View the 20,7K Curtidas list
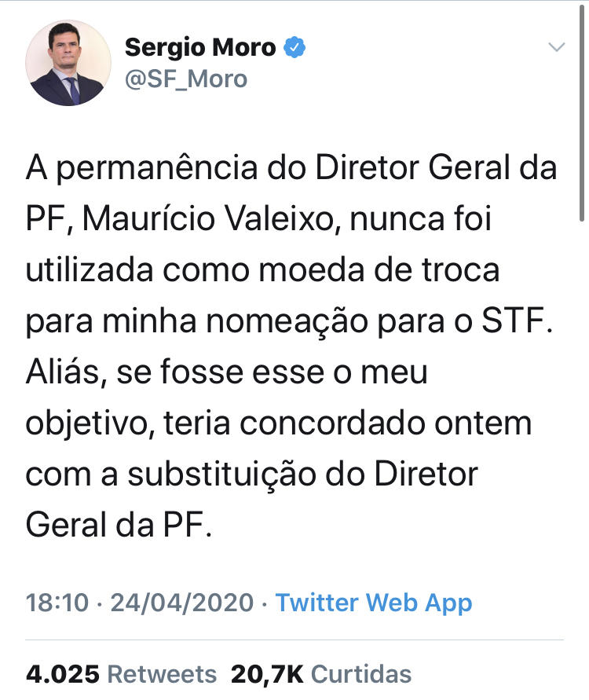589x700 pixels. coord(320,674)
